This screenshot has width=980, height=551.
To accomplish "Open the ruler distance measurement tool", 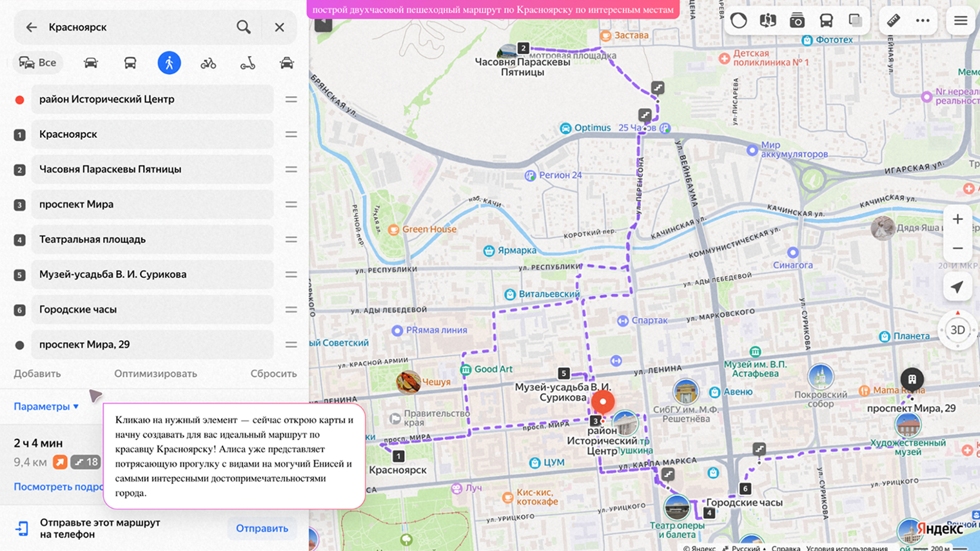I will click(x=893, y=21).
